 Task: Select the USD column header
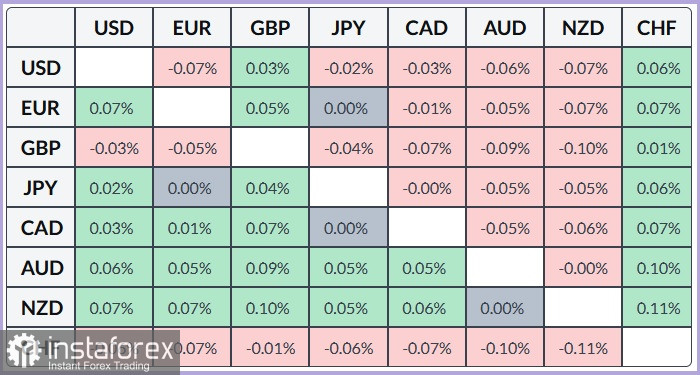(114, 28)
